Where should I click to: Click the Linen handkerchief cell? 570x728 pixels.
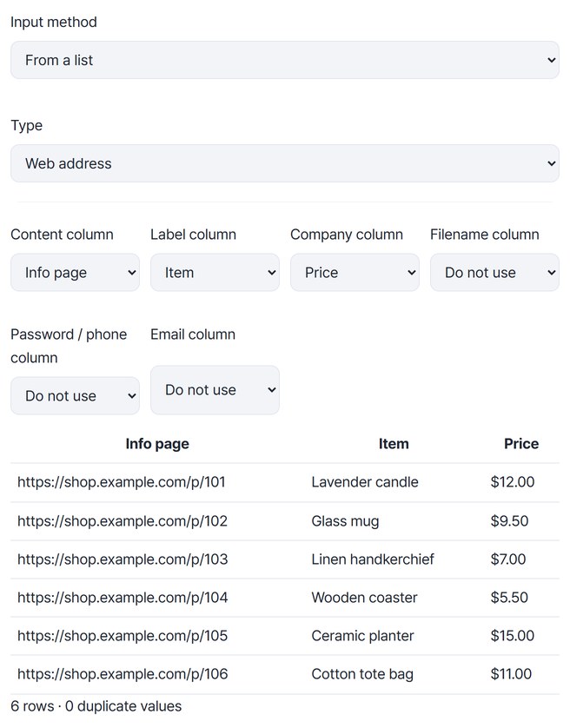click(x=373, y=559)
